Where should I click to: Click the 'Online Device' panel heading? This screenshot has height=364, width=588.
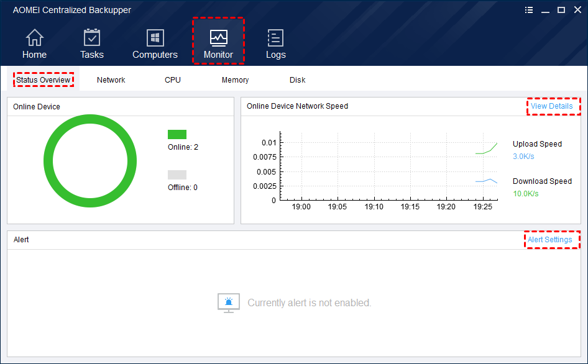pyautogui.click(x=37, y=106)
